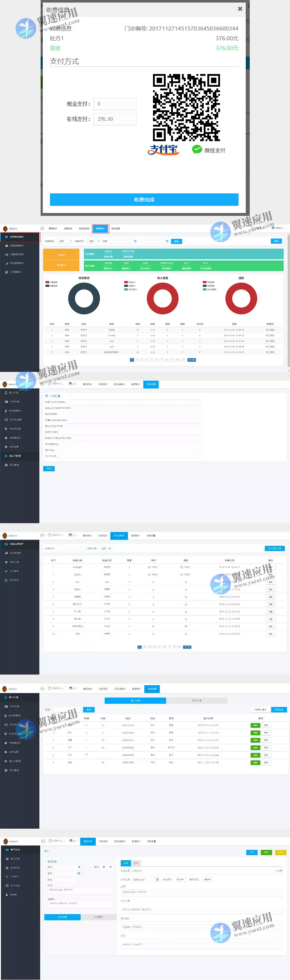This screenshot has width=290, height=980.
Task: Click the 年月报表统计 sidebar icon
Action: coord(7,263)
